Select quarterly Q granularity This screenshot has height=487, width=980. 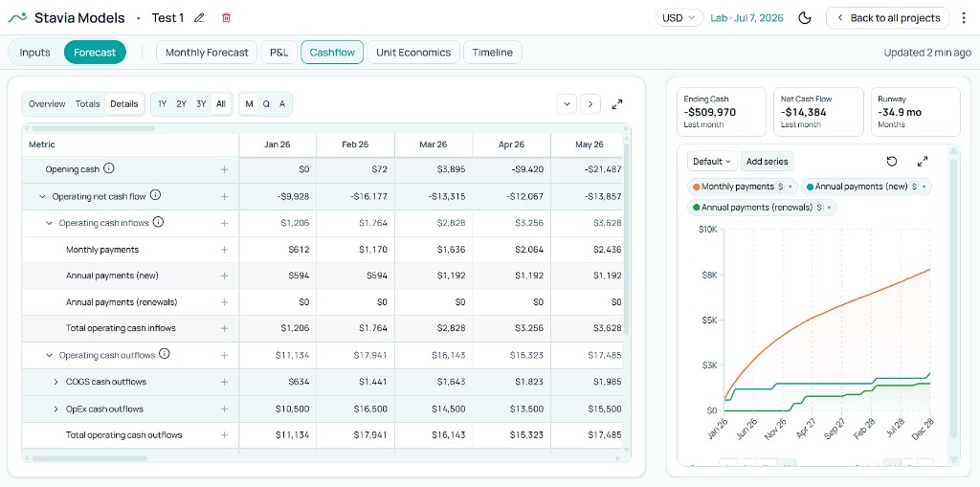click(x=266, y=104)
